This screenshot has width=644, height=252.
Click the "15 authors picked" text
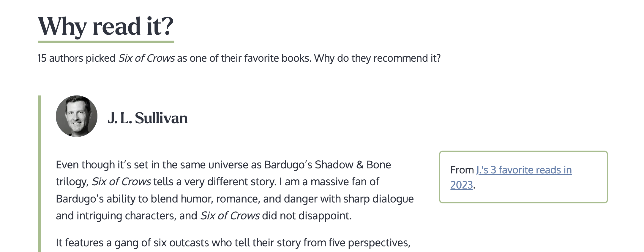pos(76,58)
